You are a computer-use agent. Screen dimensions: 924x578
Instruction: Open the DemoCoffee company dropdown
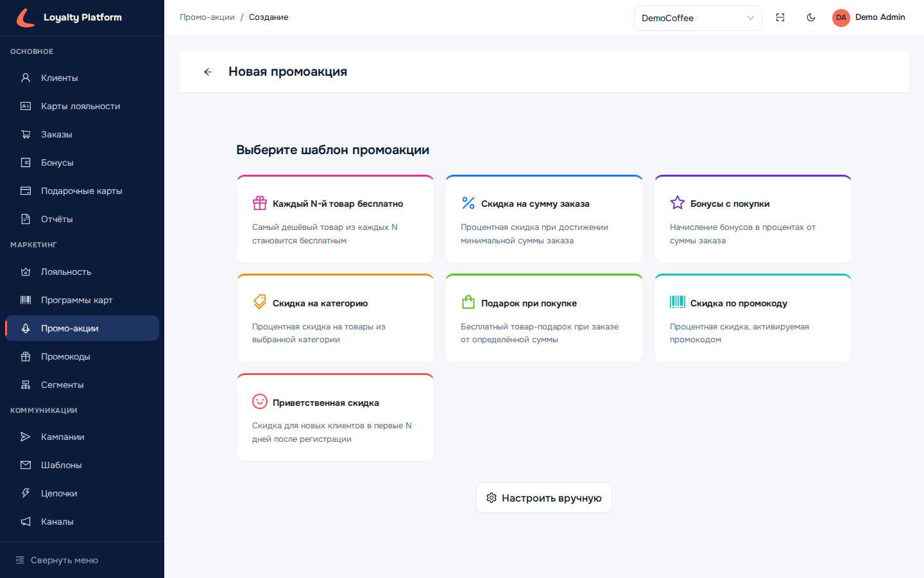697,18
